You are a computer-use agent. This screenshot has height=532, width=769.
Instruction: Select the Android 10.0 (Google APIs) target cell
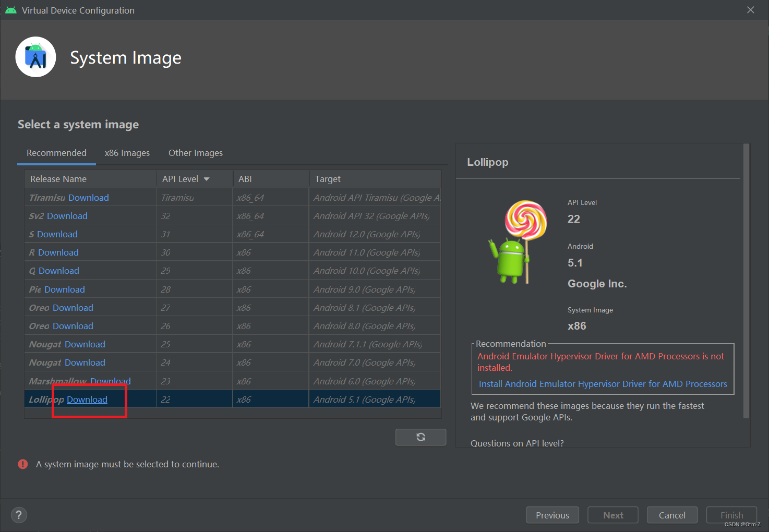tap(375, 271)
